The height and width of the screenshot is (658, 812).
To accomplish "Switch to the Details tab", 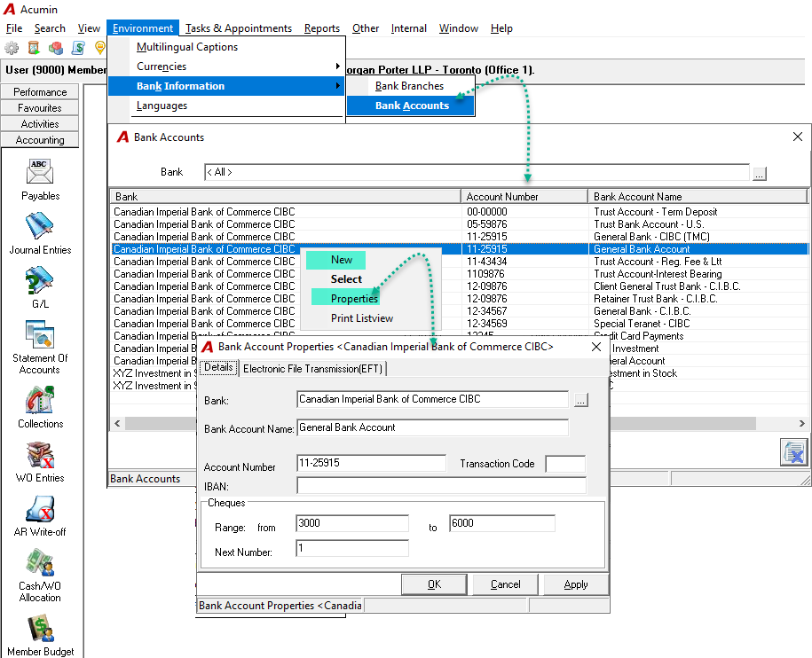I will pyautogui.click(x=218, y=367).
